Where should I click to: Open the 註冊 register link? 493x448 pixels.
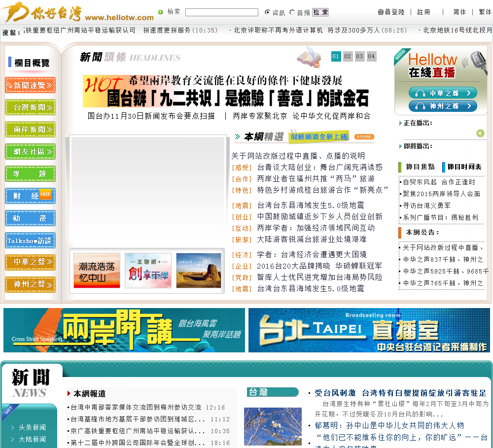click(x=423, y=12)
